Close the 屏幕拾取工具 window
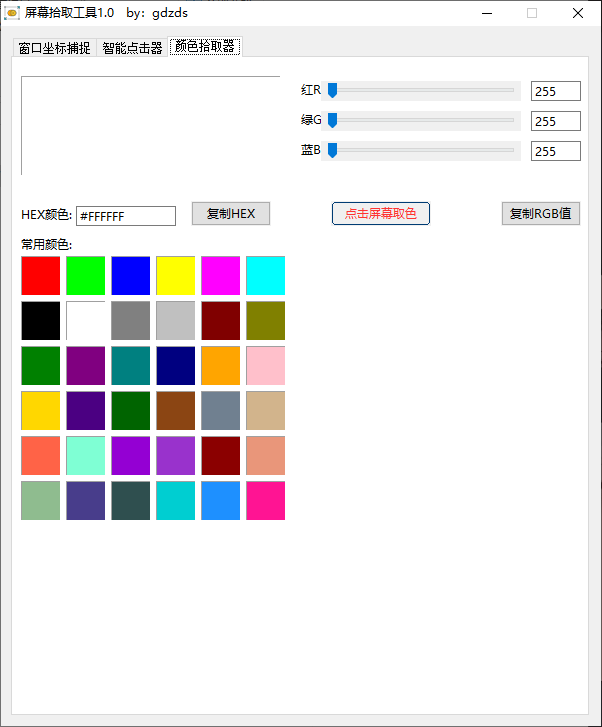 coord(578,13)
